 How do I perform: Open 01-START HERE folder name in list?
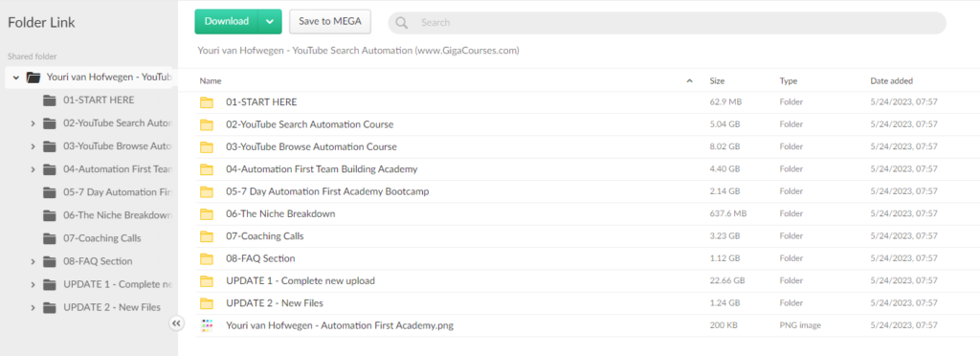pos(261,102)
